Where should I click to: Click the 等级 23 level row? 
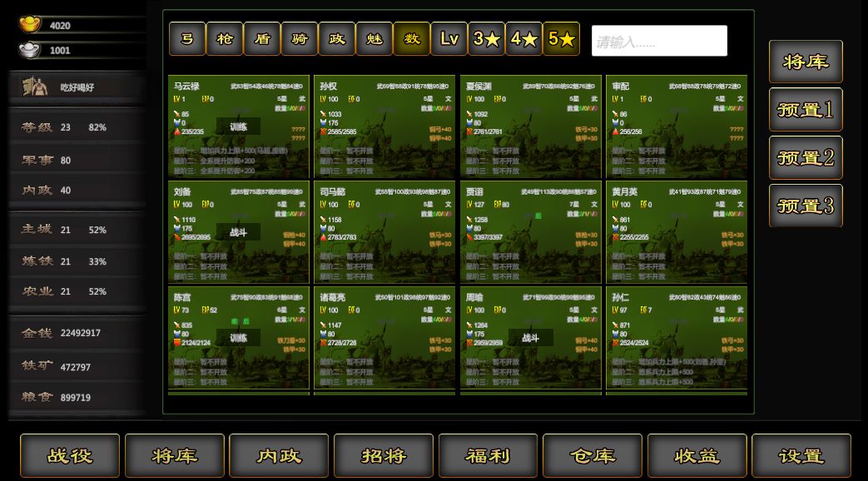[77, 127]
